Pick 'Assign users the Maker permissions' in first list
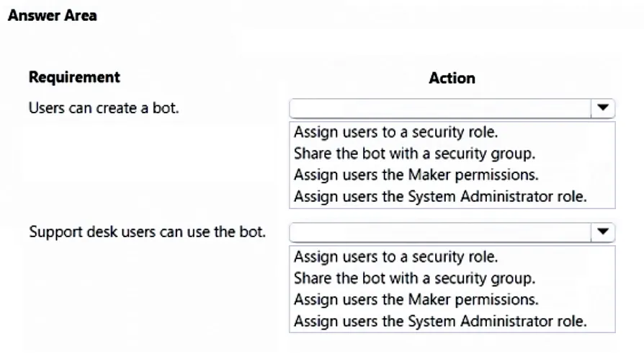The height and width of the screenshot is (362, 644). tap(416, 175)
